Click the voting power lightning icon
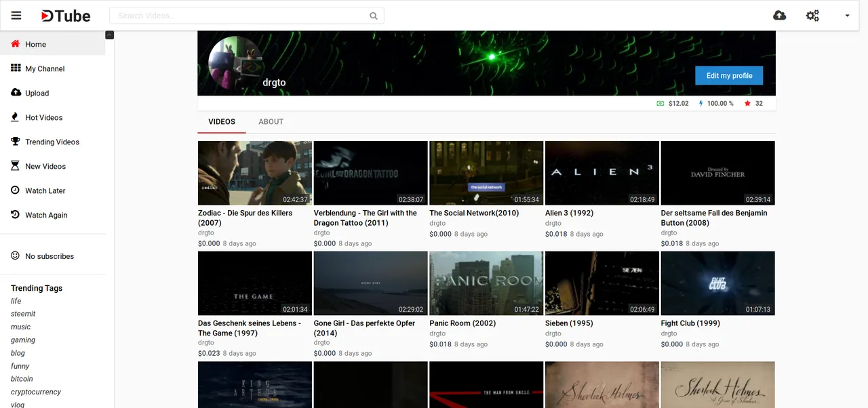 point(701,104)
